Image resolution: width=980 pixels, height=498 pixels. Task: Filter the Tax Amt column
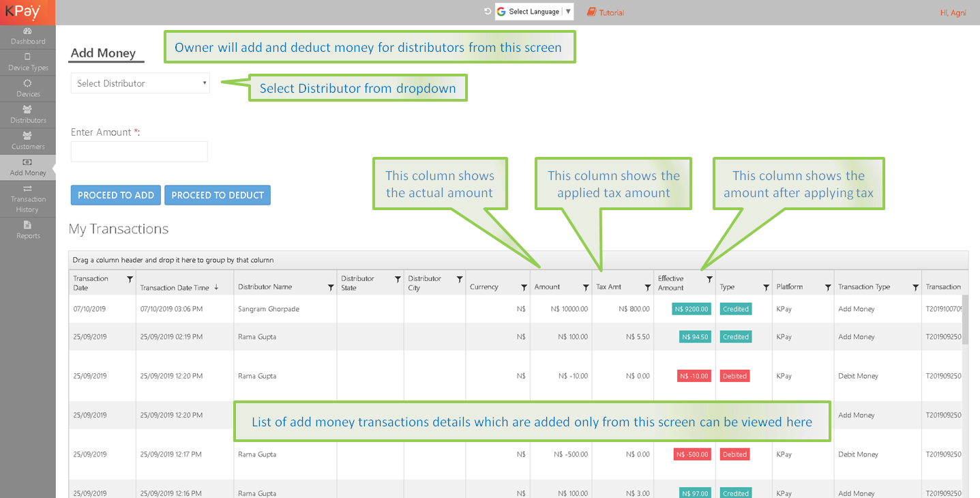(x=647, y=287)
